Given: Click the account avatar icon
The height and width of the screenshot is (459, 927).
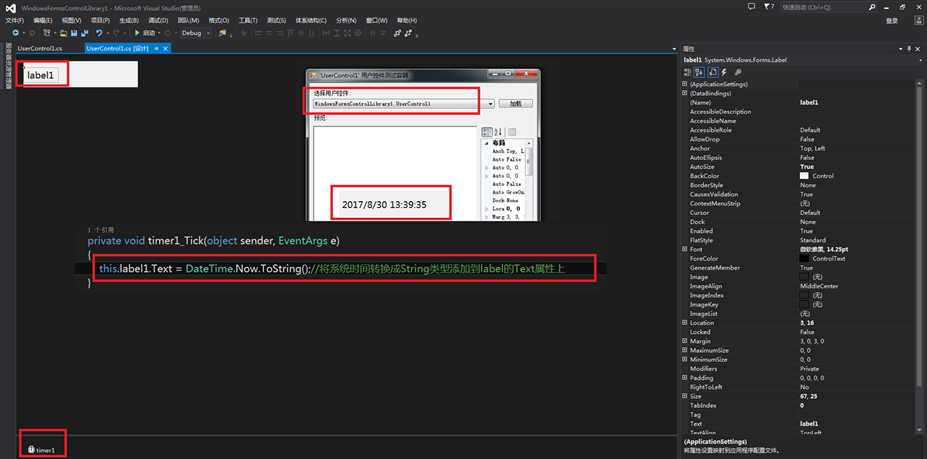Looking at the screenshot, I should click(918, 20).
